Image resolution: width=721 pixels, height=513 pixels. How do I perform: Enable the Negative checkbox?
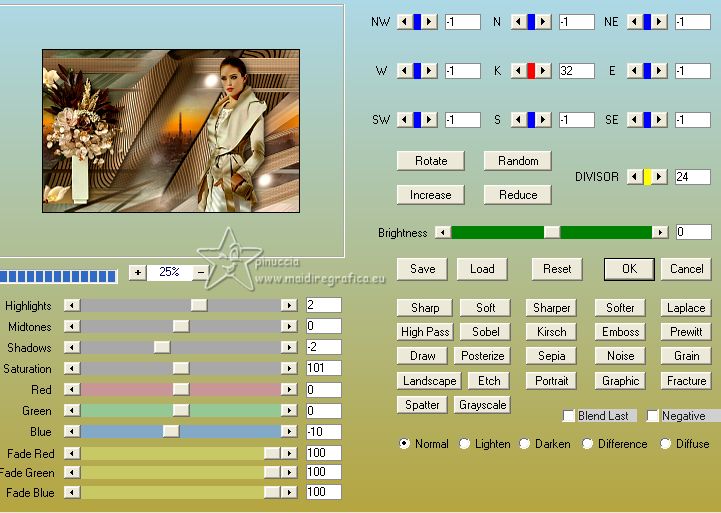652,416
